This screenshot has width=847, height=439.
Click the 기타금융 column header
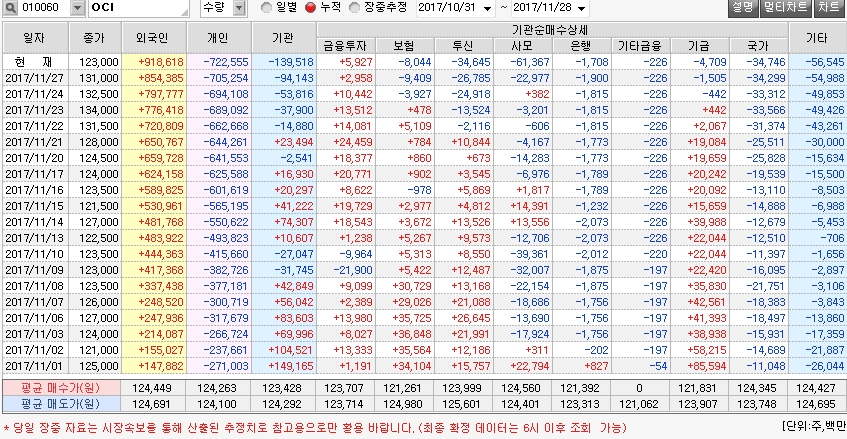(641, 46)
